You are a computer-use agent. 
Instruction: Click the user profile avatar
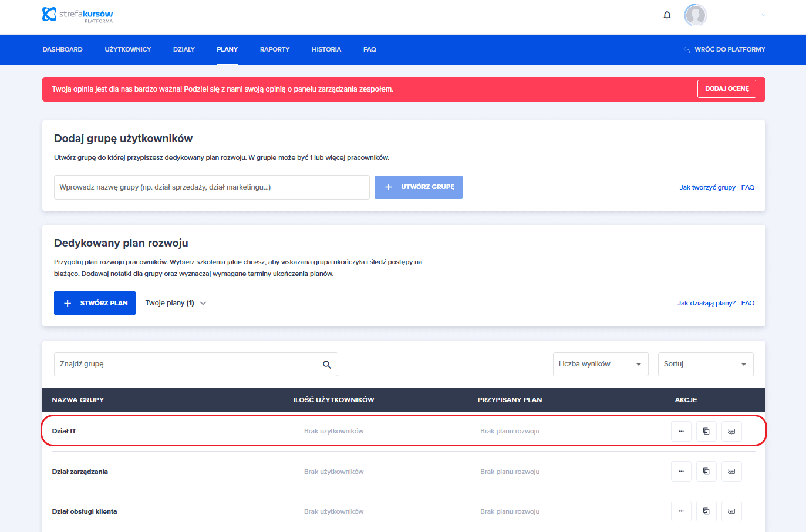point(695,15)
